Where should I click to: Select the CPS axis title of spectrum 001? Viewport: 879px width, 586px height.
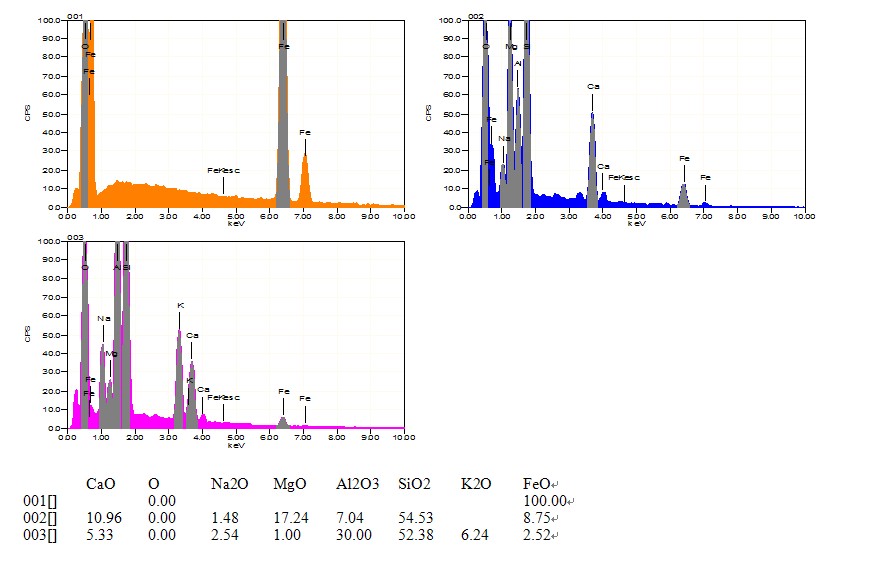pos(27,113)
